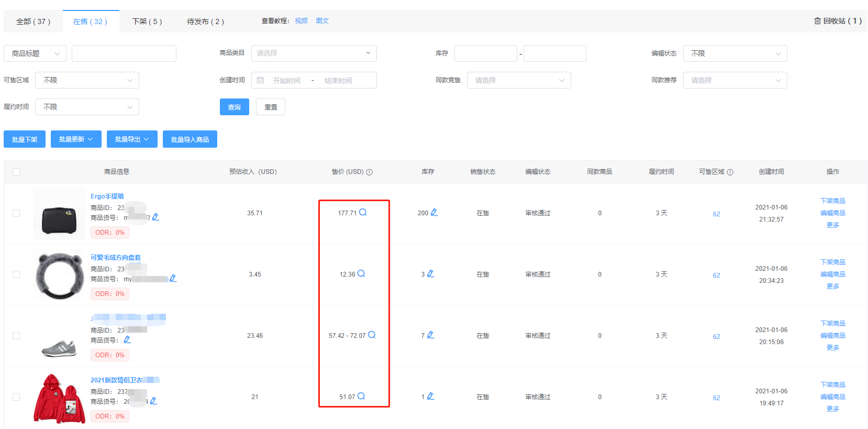Edit stock pencil icon in 2021新款情侣卫衣 row
Screen dimensions: 868x429
tap(431, 396)
